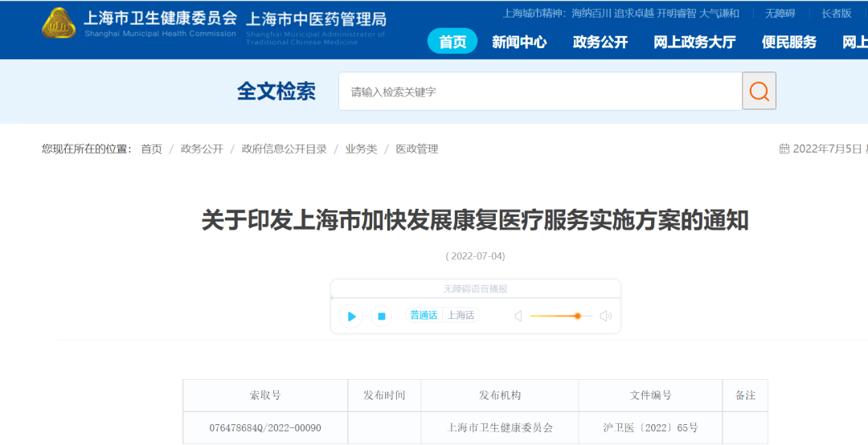Go to 网上政务大厅 section
868x445 pixels.
(694, 42)
